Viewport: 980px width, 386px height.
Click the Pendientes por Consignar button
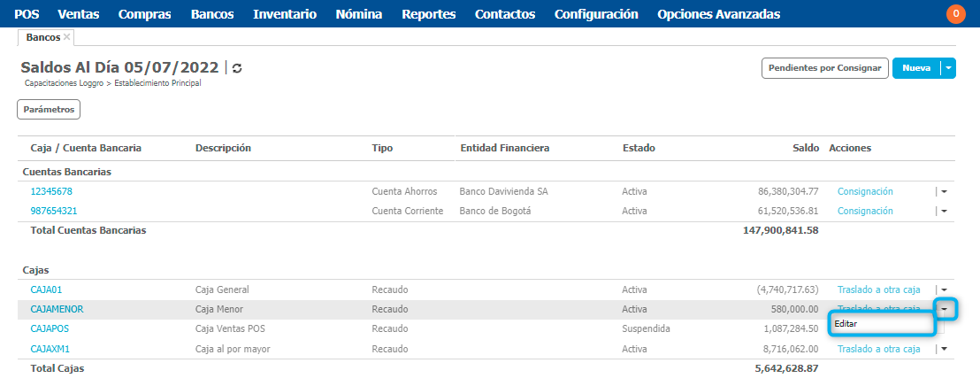pos(824,68)
